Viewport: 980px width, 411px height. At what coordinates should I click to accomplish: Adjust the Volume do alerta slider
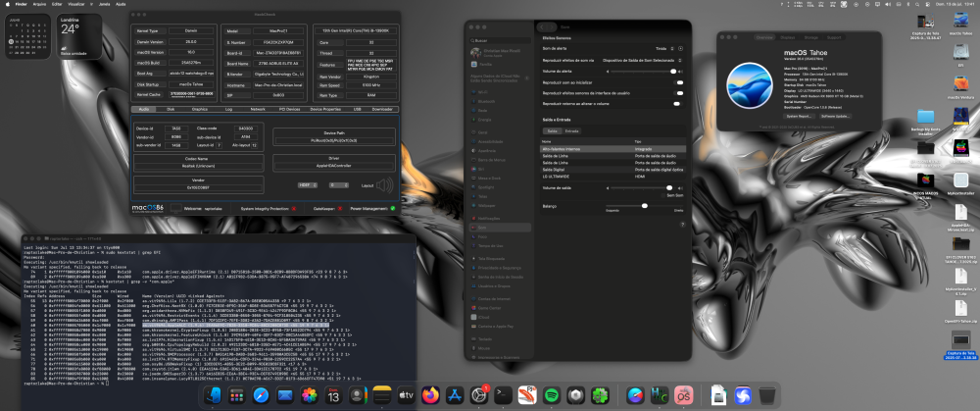644,72
